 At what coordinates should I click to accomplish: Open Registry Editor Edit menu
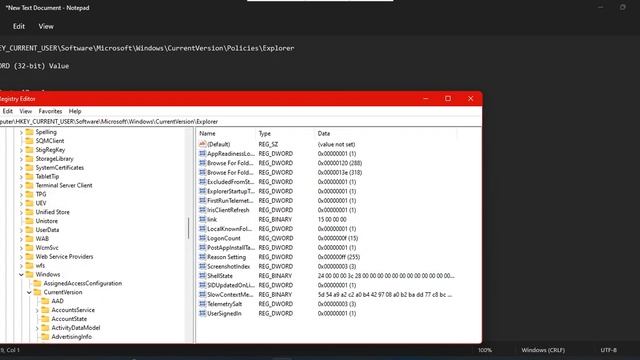click(8, 111)
